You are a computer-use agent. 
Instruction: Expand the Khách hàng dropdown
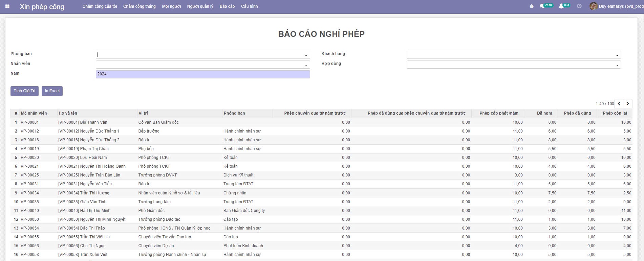click(x=617, y=55)
